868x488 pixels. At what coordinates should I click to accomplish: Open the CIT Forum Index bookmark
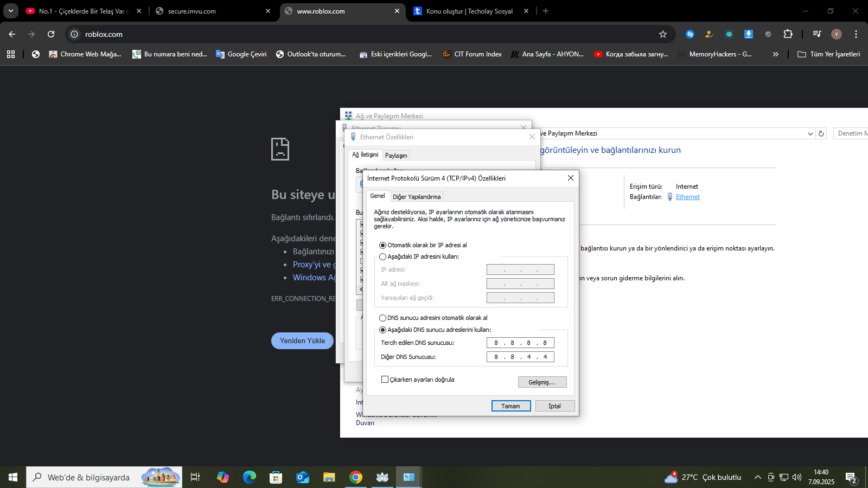click(x=472, y=54)
